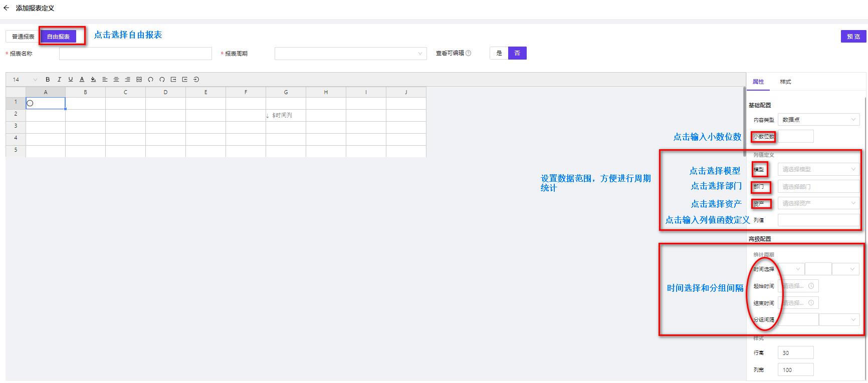This screenshot has width=868, height=383.
Task: Switch to 自由报表 type
Action: pyautogui.click(x=58, y=37)
